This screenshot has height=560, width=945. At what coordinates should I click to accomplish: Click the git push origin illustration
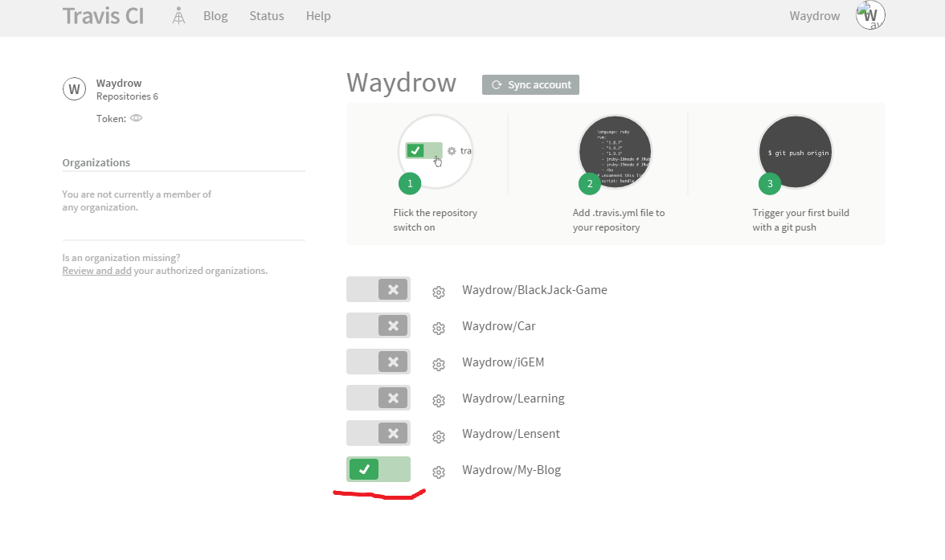pyautogui.click(x=795, y=152)
